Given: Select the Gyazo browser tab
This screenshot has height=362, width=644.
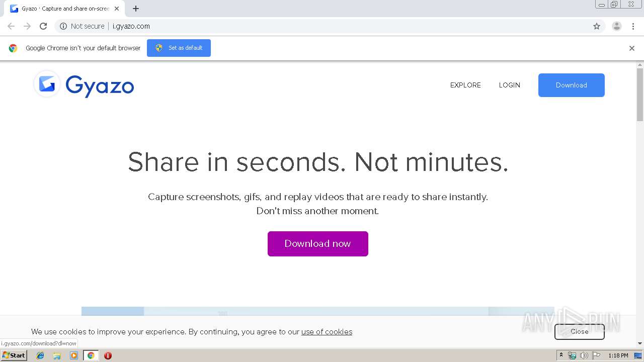Looking at the screenshot, I should tap(64, 9).
